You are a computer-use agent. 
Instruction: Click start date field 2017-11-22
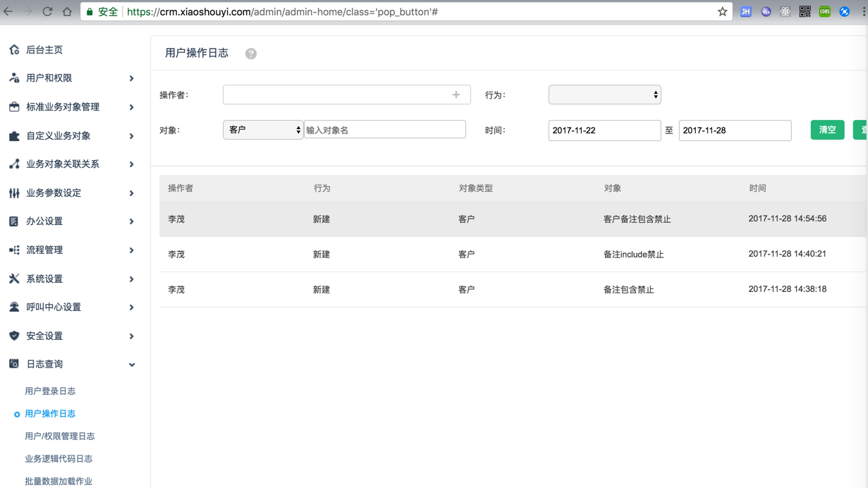click(605, 130)
